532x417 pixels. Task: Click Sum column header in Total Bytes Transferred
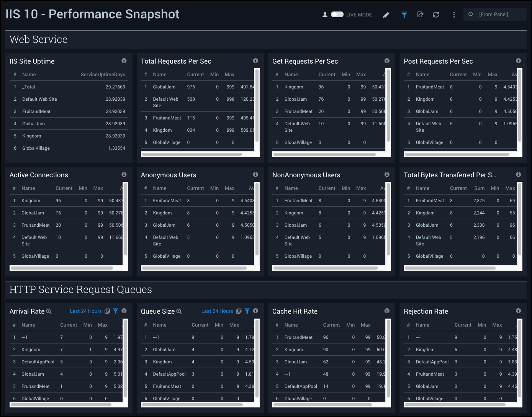[480, 188]
